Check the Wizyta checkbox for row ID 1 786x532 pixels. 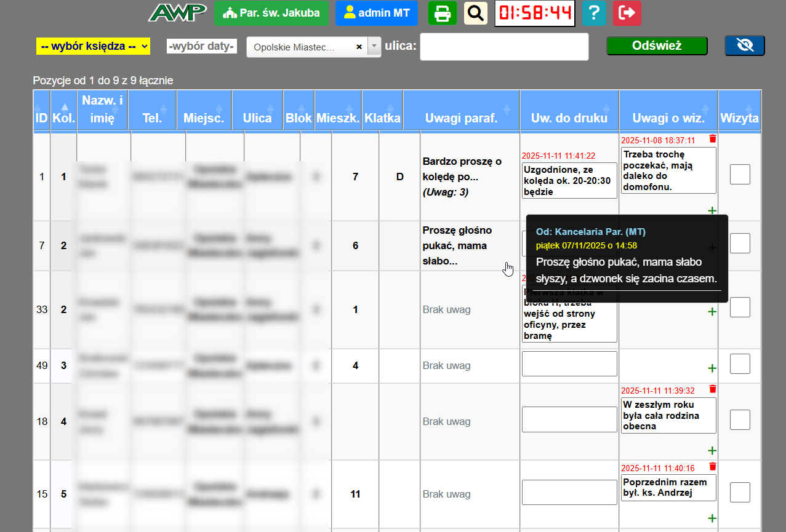coord(740,175)
